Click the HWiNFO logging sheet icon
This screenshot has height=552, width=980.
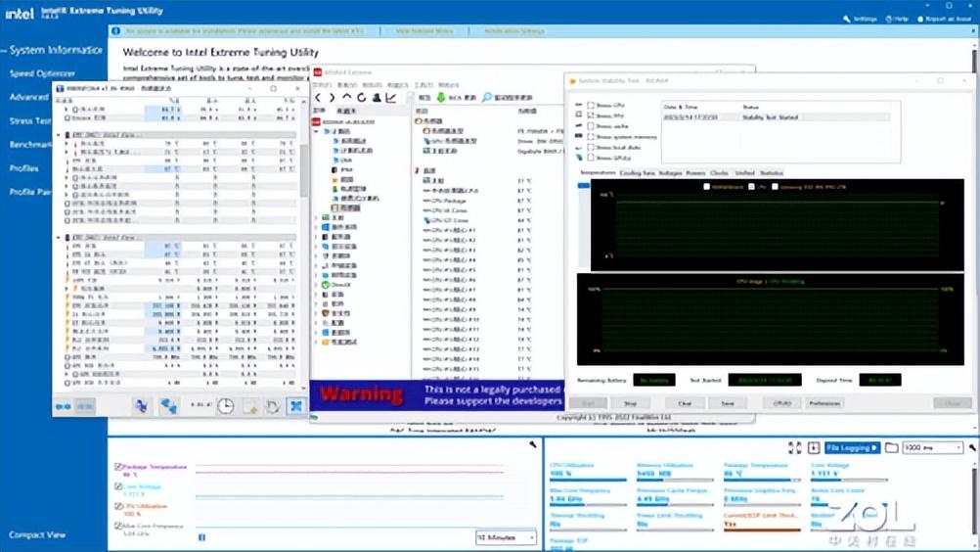point(250,407)
